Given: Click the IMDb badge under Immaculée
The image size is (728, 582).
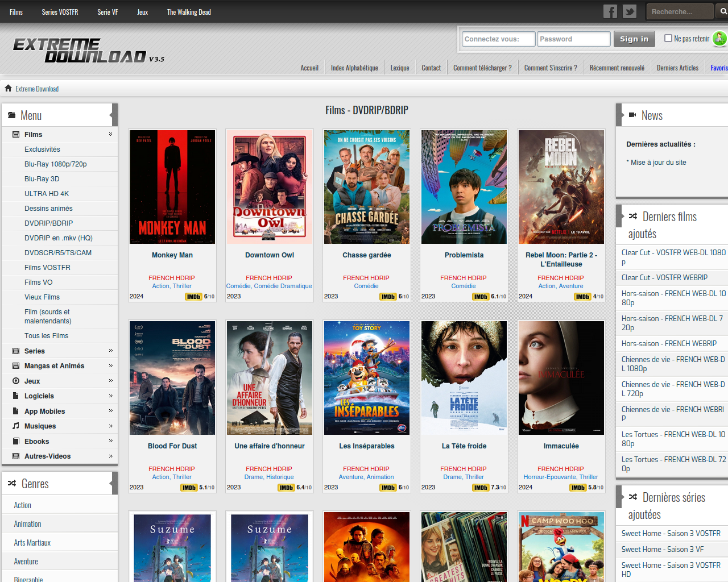Looking at the screenshot, I should pos(578,488).
